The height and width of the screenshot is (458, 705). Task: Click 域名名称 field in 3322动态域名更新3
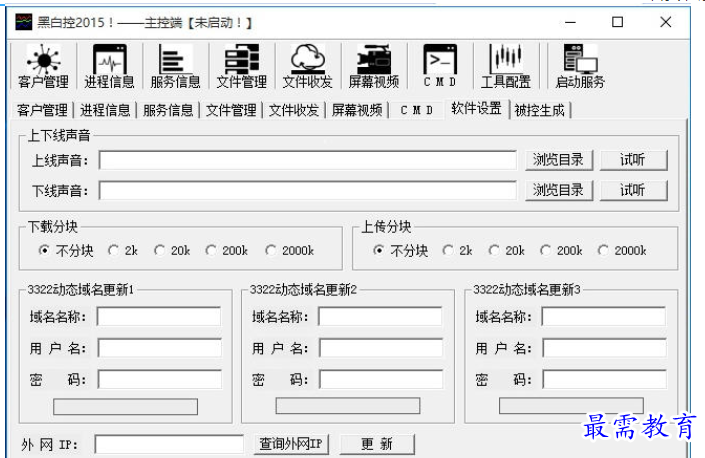(604, 316)
